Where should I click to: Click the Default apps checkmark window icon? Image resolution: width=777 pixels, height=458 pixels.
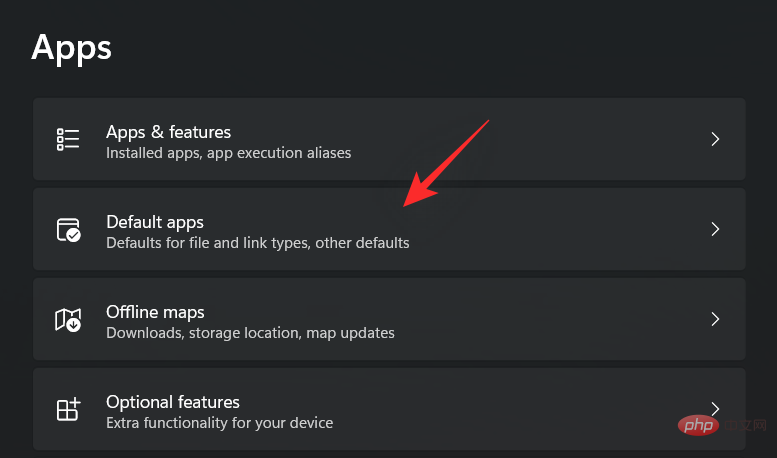68,229
